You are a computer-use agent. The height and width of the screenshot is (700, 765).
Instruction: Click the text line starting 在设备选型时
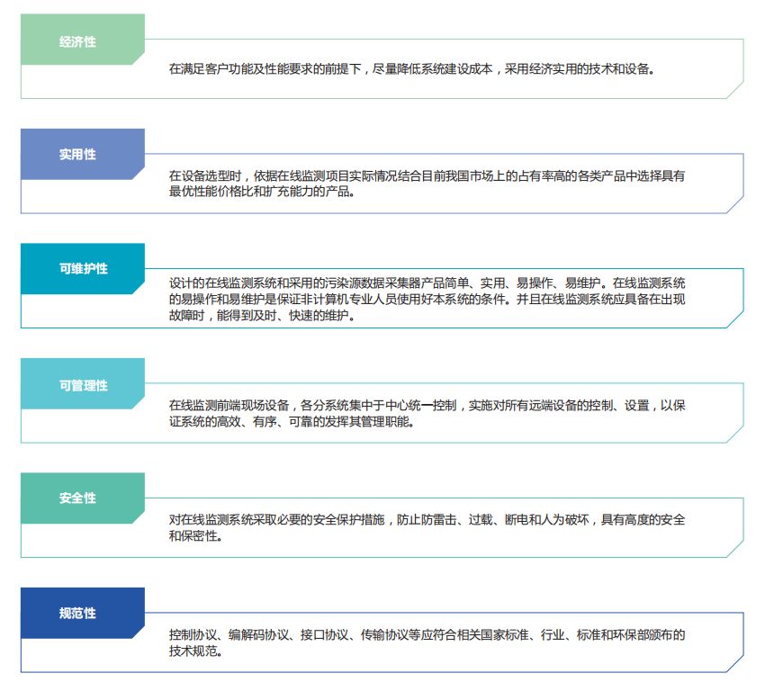(x=427, y=175)
